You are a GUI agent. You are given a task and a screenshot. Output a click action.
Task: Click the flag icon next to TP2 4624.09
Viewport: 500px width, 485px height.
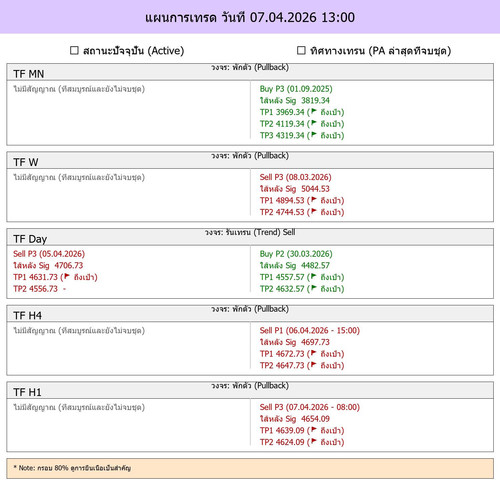click(x=314, y=441)
